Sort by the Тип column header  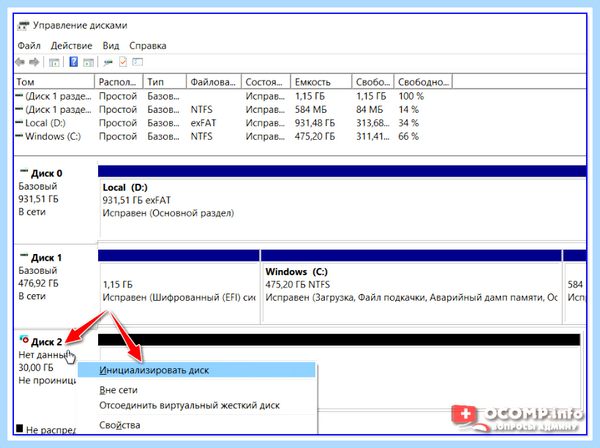(165, 82)
